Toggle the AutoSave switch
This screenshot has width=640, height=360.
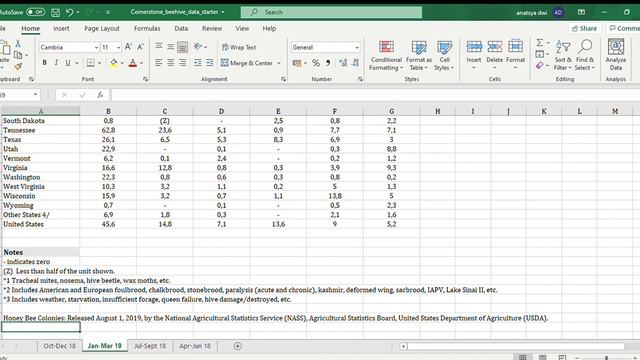[36, 12]
